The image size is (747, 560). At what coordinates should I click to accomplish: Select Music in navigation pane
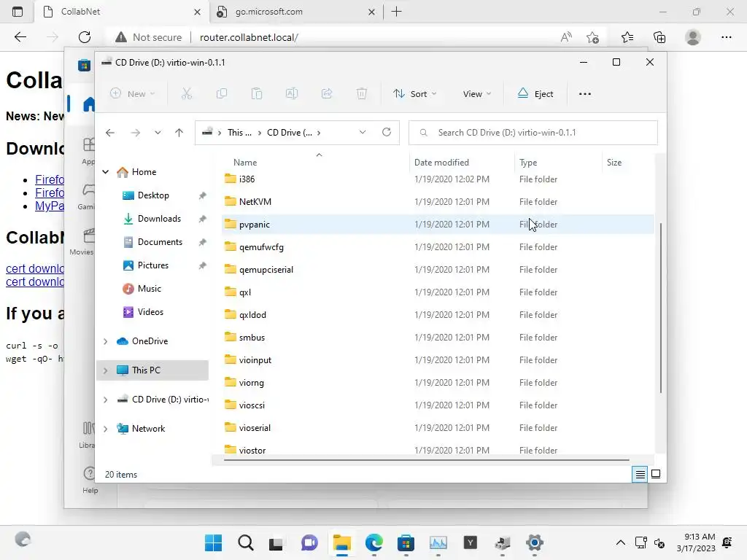point(149,289)
